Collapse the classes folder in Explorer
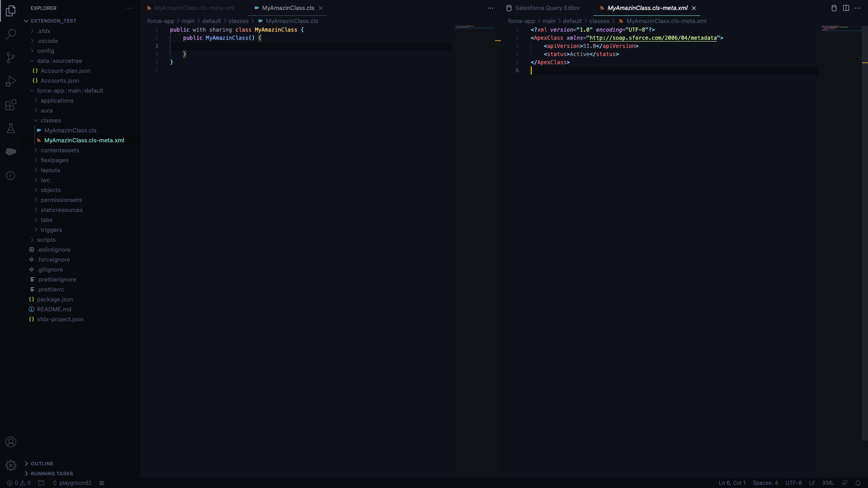Viewport: 868px width, 488px height. (x=52, y=120)
